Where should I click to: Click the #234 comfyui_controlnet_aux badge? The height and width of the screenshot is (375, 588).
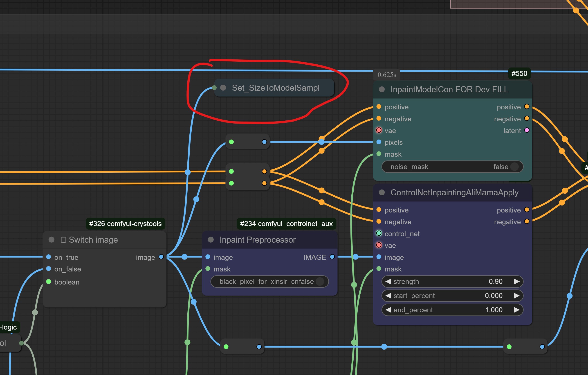286,224
